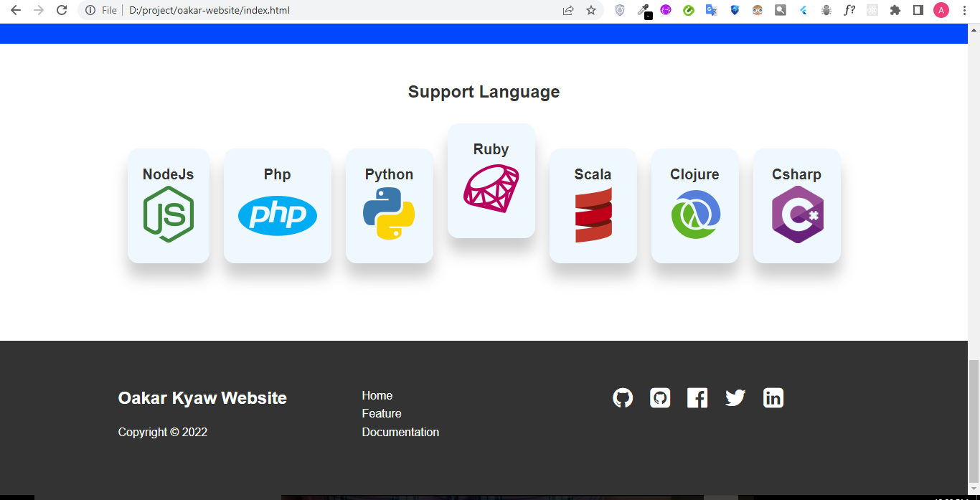Image resolution: width=980 pixels, height=500 pixels.
Task: Click the Ruby gem icon
Action: (491, 188)
